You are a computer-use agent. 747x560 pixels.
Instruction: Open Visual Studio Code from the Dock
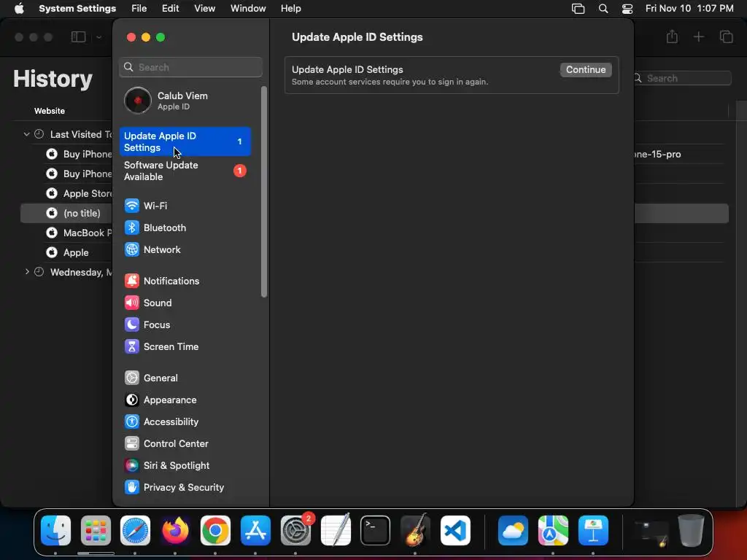(x=455, y=531)
